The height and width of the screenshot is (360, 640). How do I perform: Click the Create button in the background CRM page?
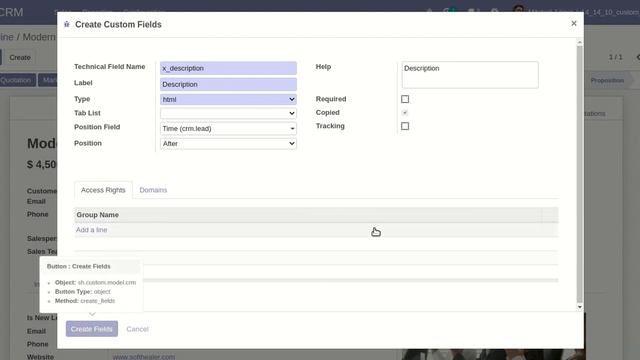(x=20, y=58)
